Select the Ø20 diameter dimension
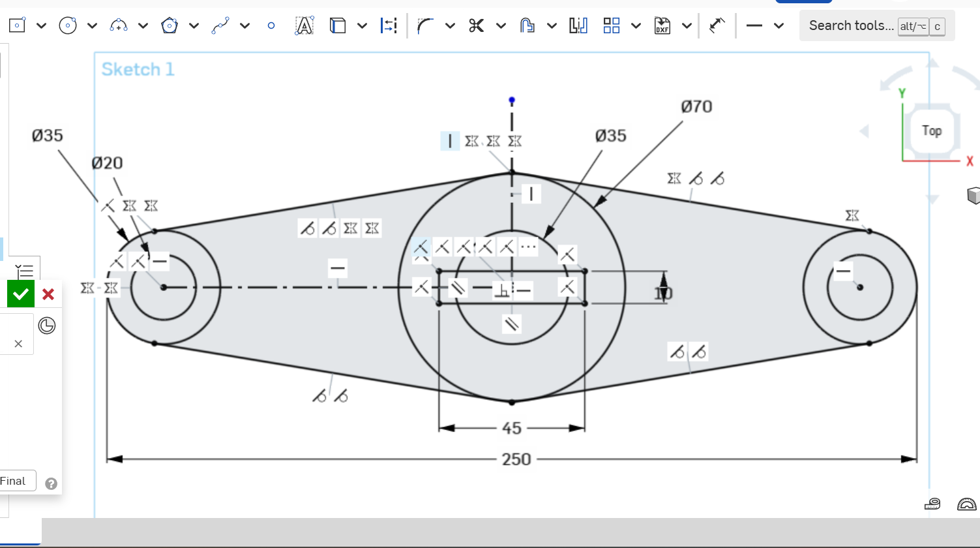980x548 pixels. [x=107, y=163]
